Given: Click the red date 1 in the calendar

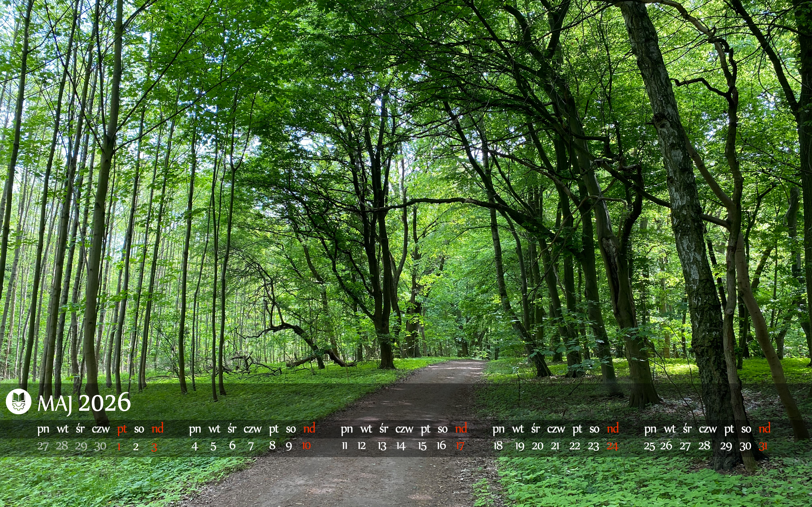Looking at the screenshot, I should coord(119,447).
